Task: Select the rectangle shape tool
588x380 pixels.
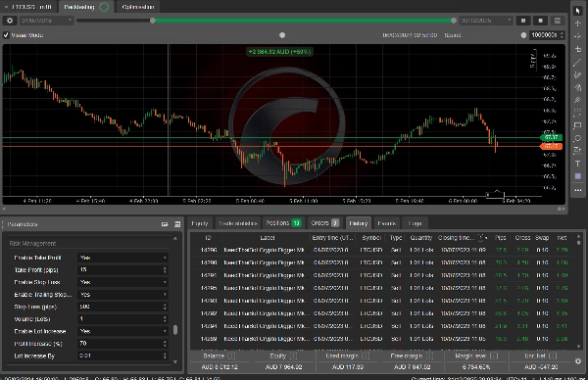Action: (577, 125)
